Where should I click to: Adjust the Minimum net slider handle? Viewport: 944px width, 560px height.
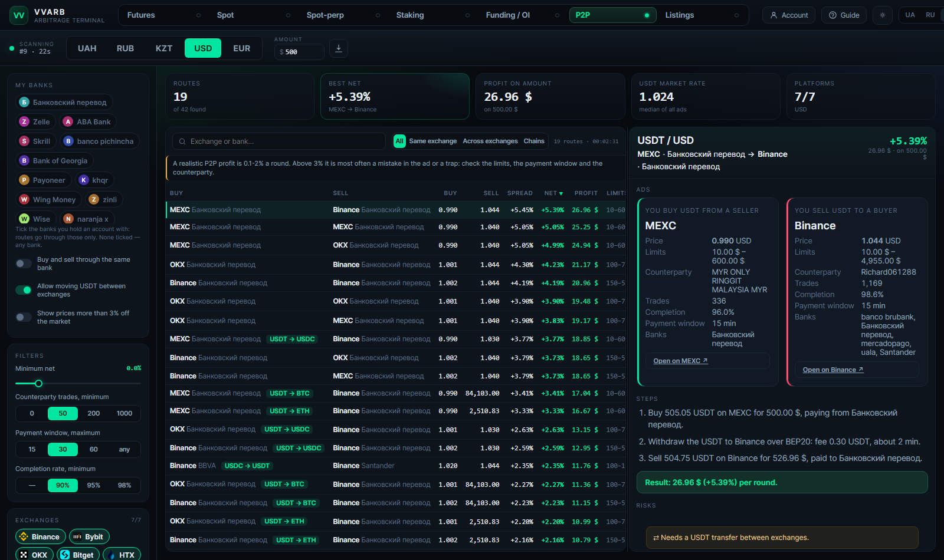point(39,384)
